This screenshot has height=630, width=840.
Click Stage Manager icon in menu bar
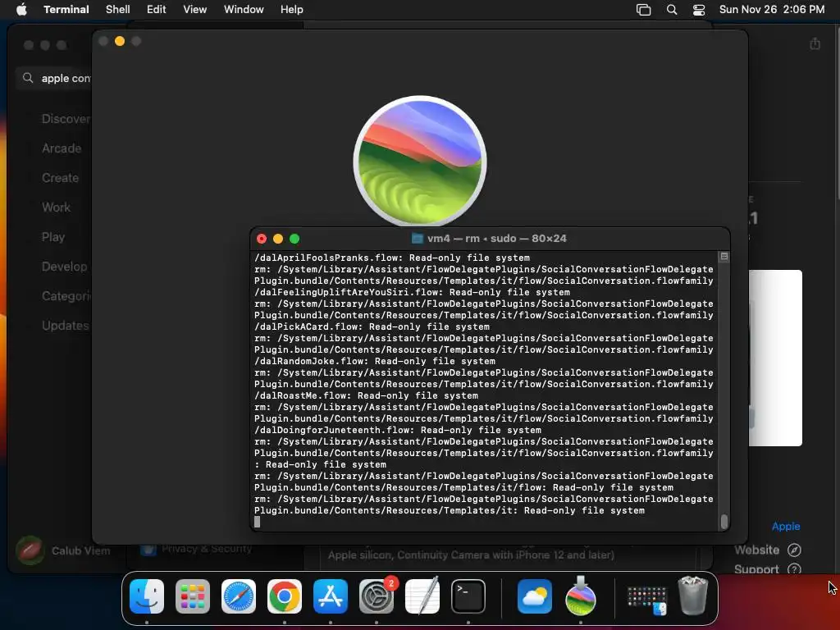point(643,10)
